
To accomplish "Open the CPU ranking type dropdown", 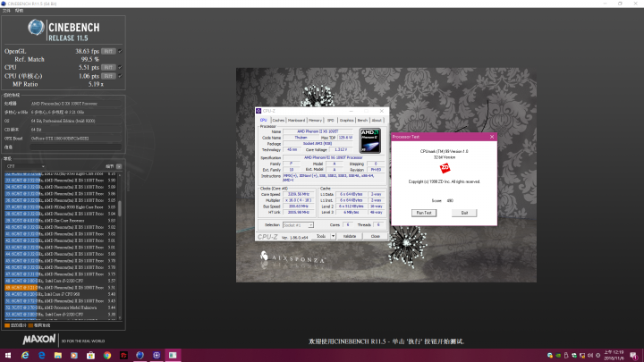I will tap(25, 166).
